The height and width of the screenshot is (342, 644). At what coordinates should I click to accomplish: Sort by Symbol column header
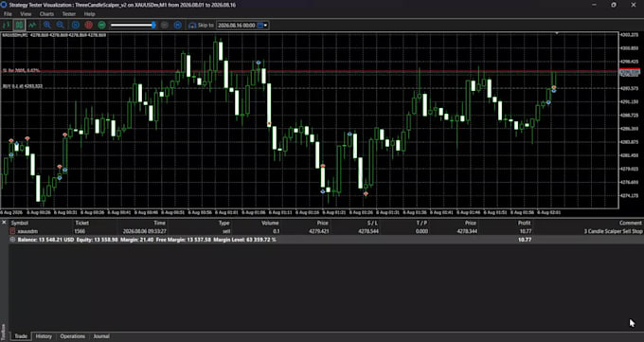click(x=19, y=223)
